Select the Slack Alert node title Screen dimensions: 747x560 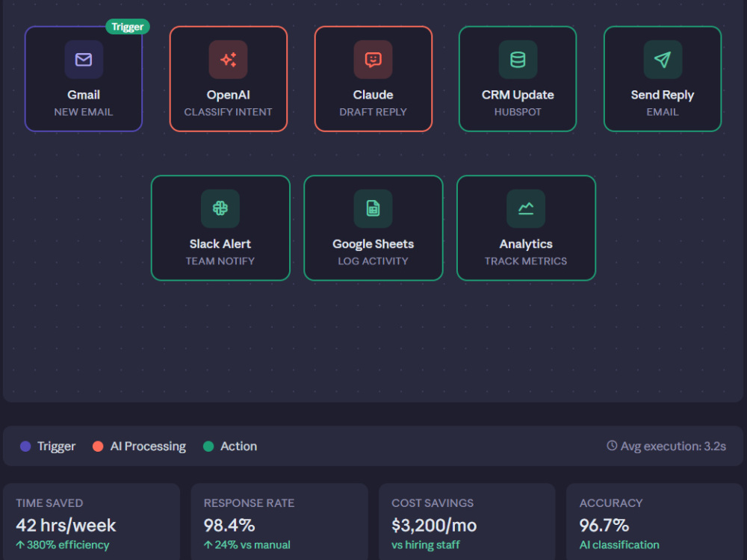pos(220,244)
